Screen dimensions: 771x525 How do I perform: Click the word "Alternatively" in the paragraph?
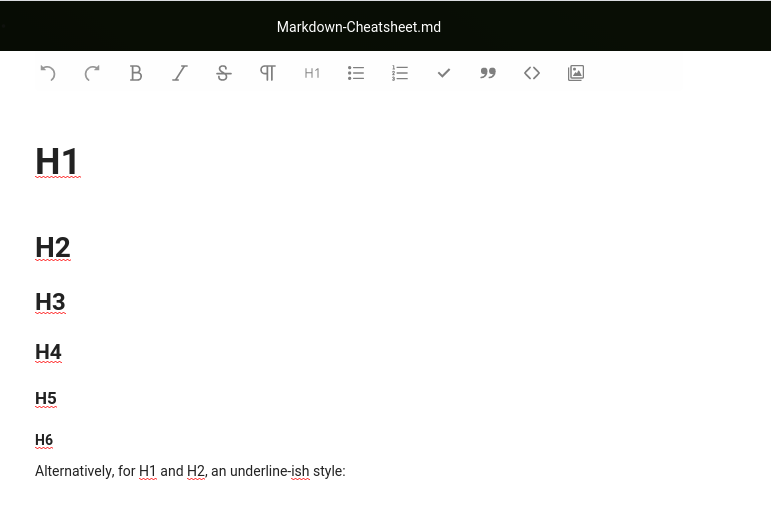[74, 471]
